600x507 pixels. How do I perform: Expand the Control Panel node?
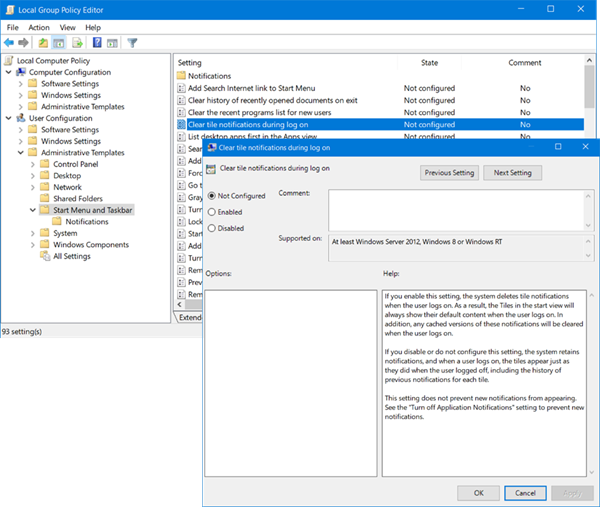tap(33, 164)
